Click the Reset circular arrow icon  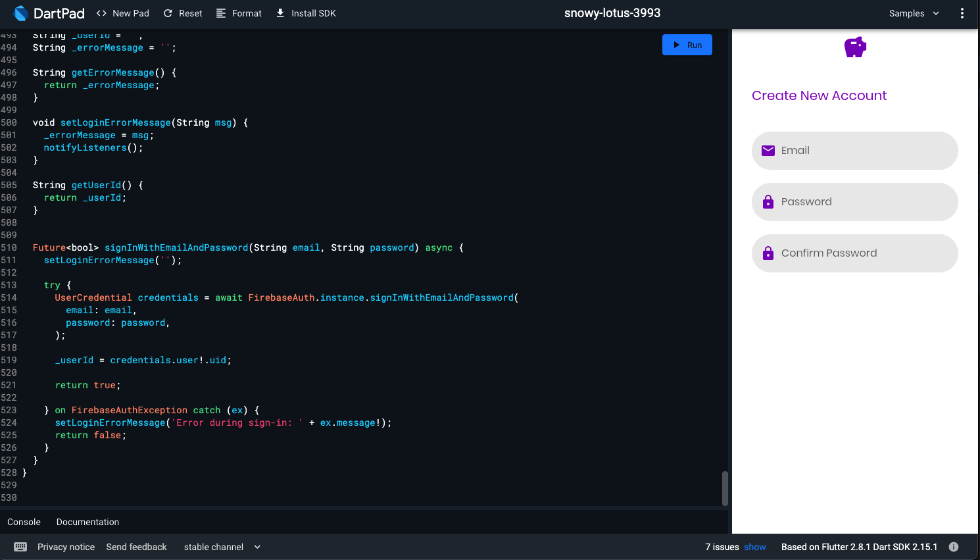point(168,13)
